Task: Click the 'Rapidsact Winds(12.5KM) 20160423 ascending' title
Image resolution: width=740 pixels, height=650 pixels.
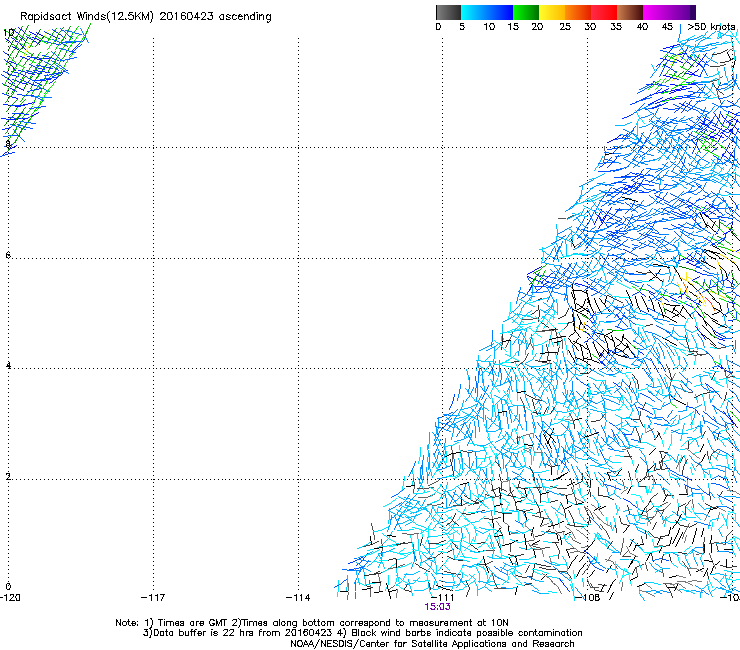Action: (x=145, y=17)
